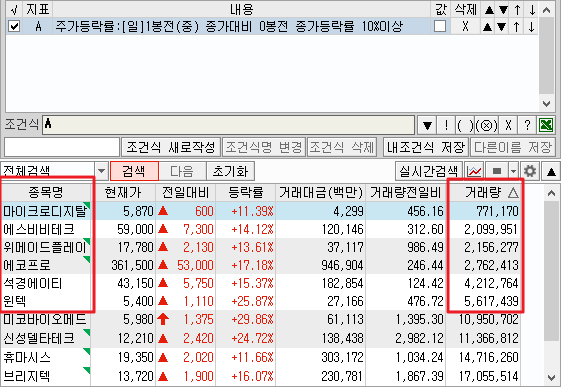Select the 신성델타테크 stock row
The height and width of the screenshot is (387, 561).
[260, 338]
